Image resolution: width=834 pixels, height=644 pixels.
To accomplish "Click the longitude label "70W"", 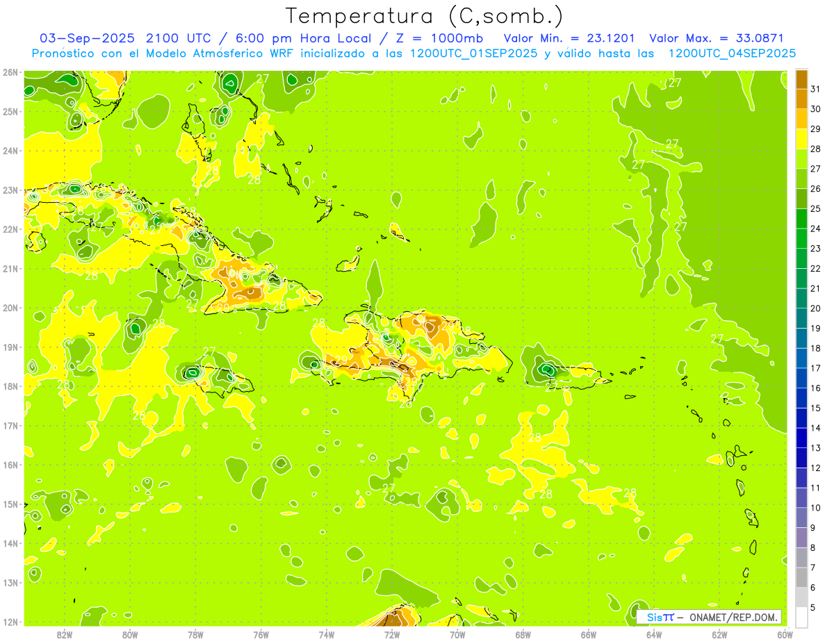I will 457,634.
